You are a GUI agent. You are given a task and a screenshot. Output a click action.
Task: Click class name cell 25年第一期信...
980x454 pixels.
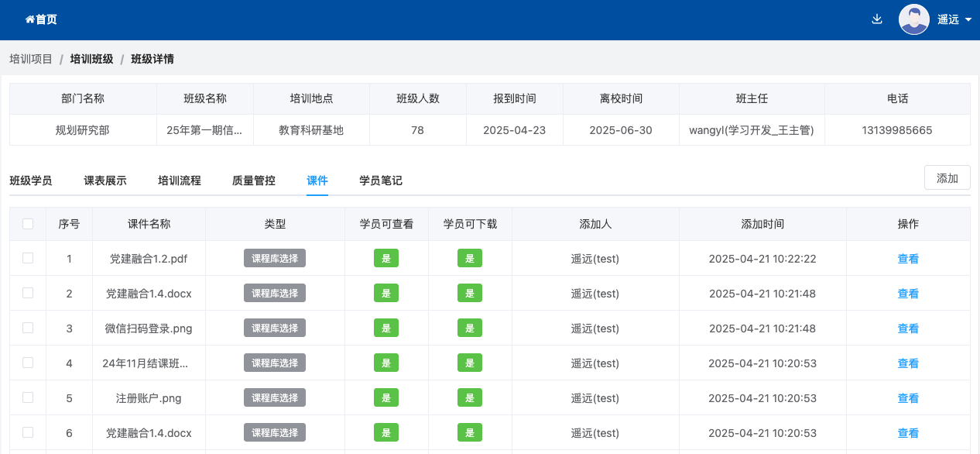[x=205, y=130]
